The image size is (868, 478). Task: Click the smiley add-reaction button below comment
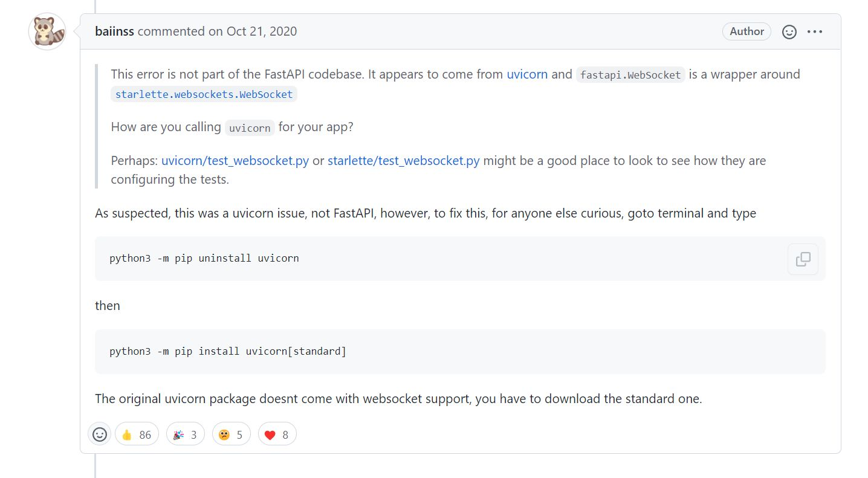100,434
